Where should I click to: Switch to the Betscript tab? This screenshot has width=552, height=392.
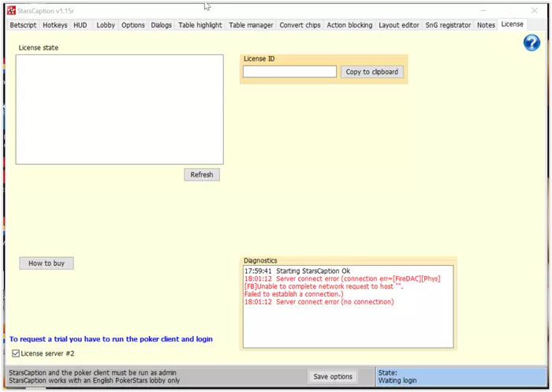23,25
